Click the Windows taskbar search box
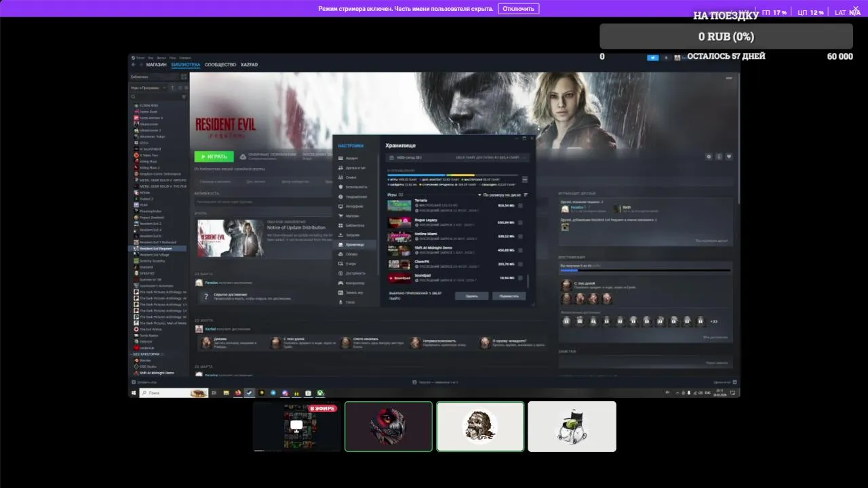Screen dimensions: 868x488 (174, 392)
